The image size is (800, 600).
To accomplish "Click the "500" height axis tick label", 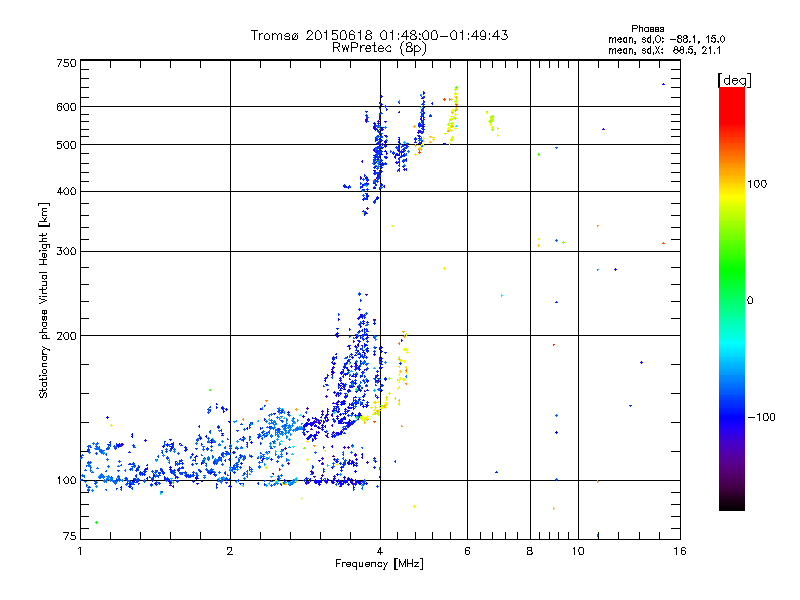I will tap(66, 145).
